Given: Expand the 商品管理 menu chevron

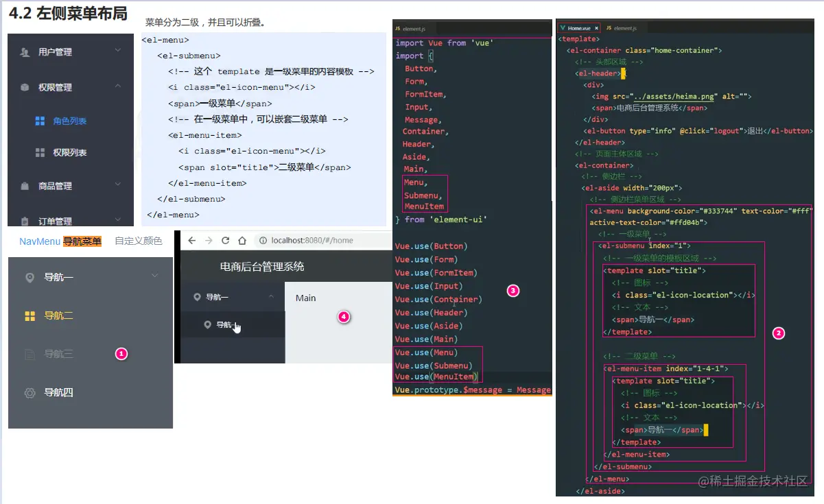Looking at the screenshot, I should [x=118, y=184].
